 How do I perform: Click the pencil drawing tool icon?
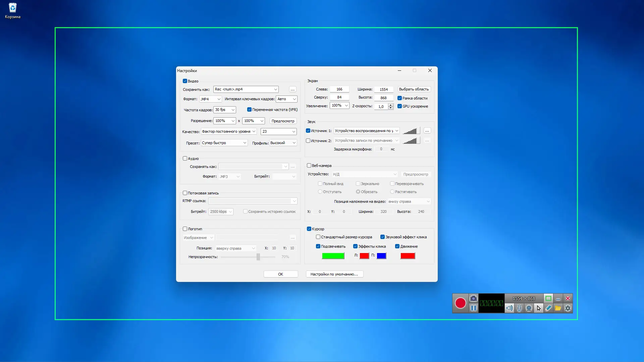point(548,308)
